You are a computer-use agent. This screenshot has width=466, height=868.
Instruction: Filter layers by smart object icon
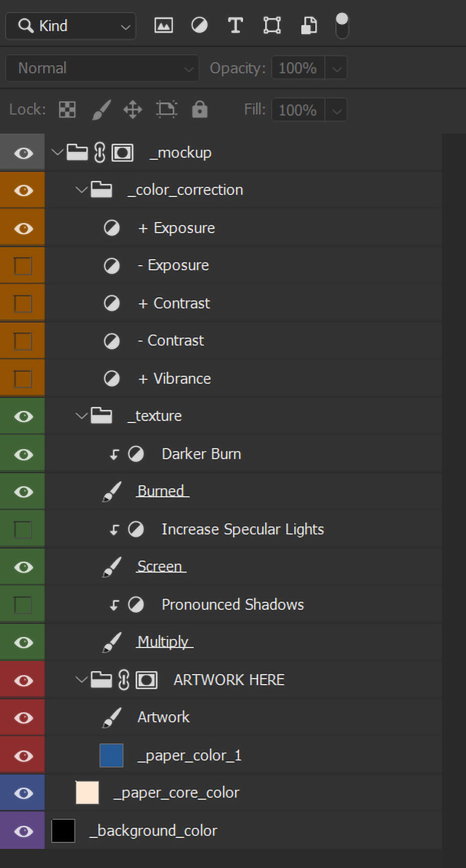point(309,25)
